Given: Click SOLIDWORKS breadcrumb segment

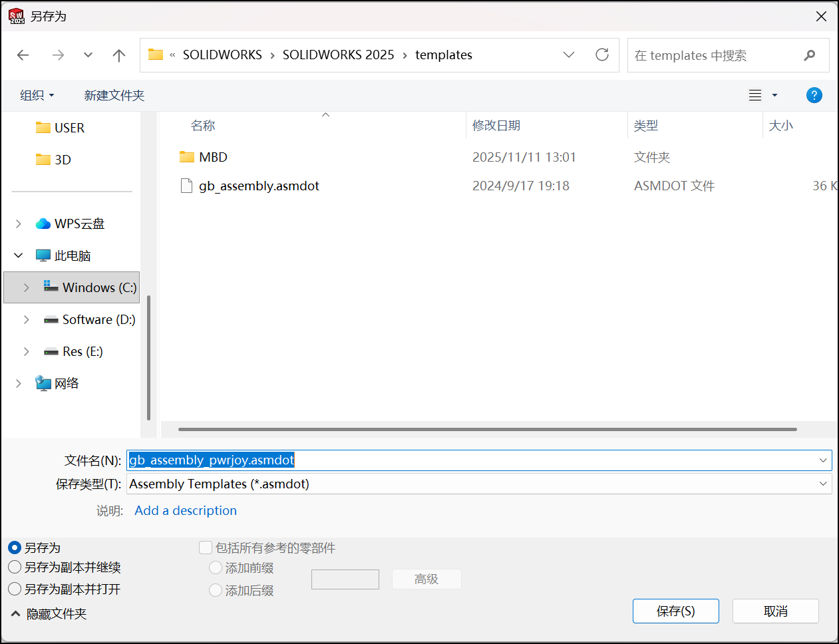Looking at the screenshot, I should (222, 55).
